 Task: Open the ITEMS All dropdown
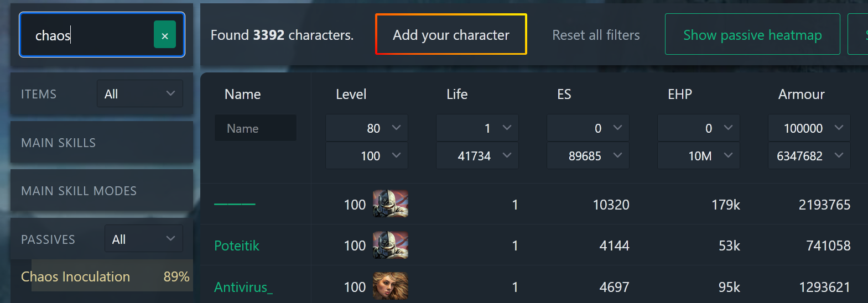point(140,93)
